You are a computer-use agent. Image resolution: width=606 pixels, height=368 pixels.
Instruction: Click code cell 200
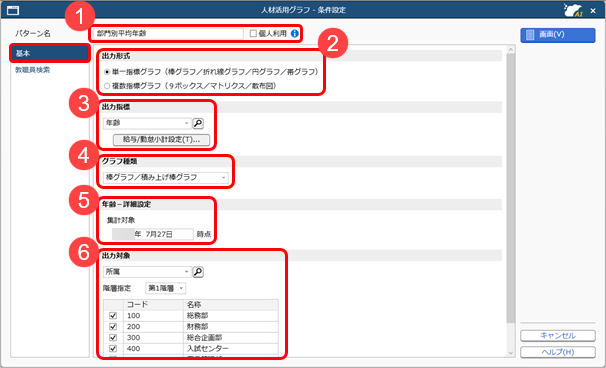point(153,327)
